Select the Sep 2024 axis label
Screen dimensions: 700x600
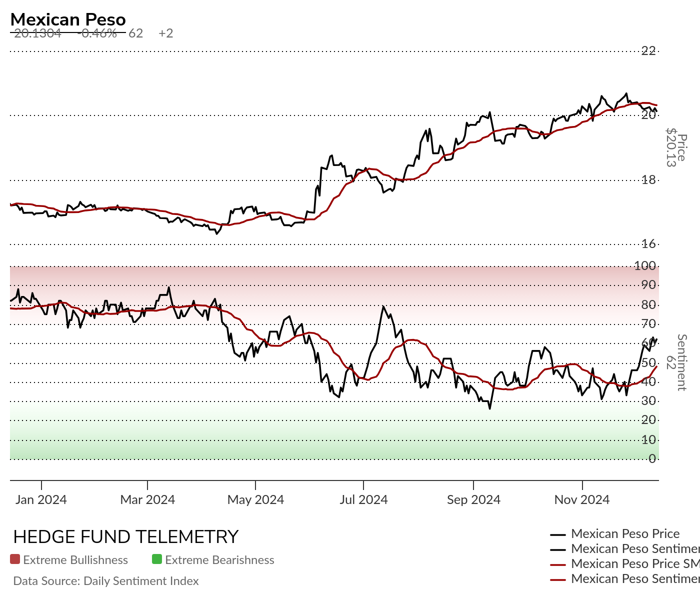tap(473, 499)
